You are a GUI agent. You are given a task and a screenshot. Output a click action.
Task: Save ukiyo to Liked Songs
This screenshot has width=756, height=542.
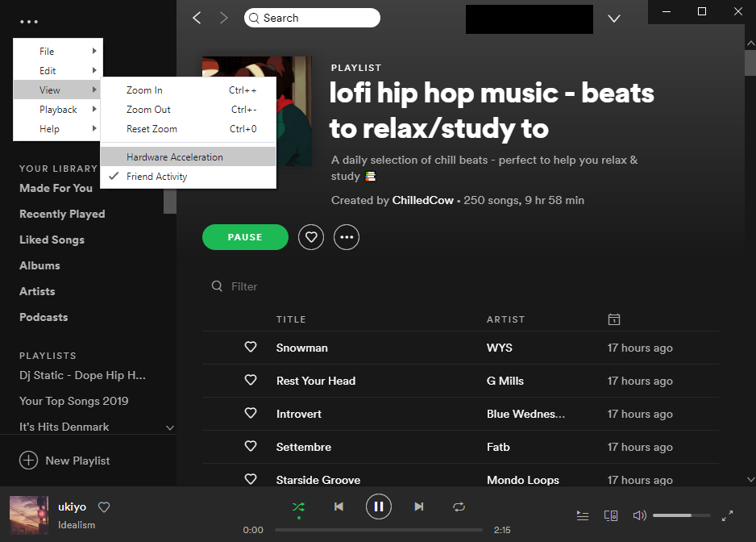pyautogui.click(x=104, y=507)
